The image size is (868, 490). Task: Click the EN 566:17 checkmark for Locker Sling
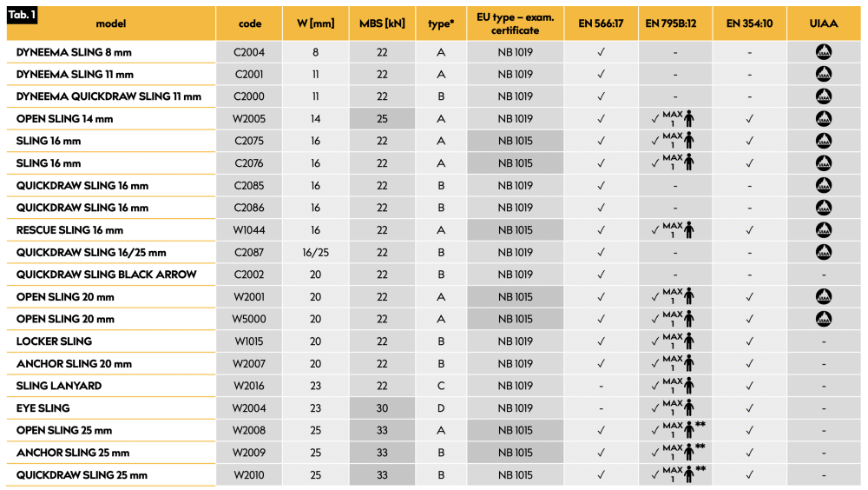601,341
